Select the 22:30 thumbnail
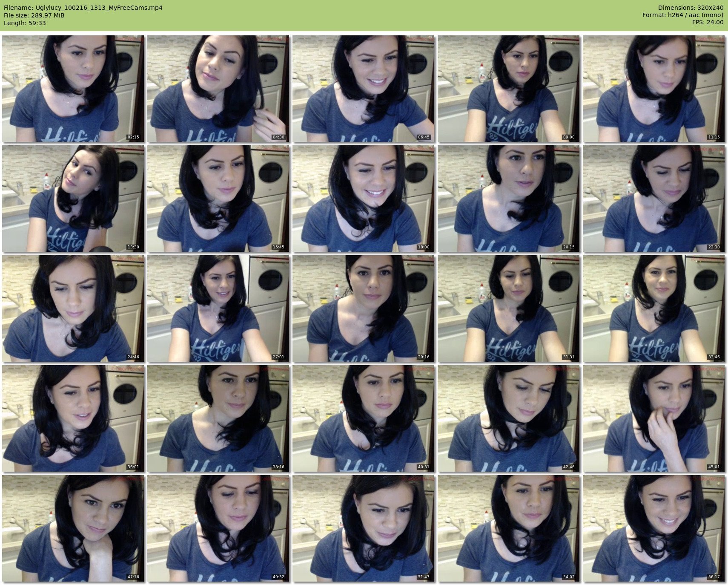The width and height of the screenshot is (728, 585). [x=653, y=199]
